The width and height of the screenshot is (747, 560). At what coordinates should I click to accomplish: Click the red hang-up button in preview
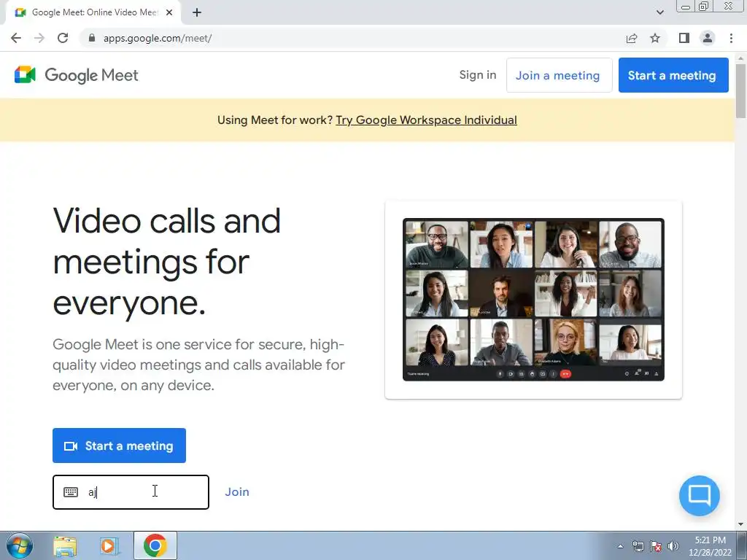[565, 374]
